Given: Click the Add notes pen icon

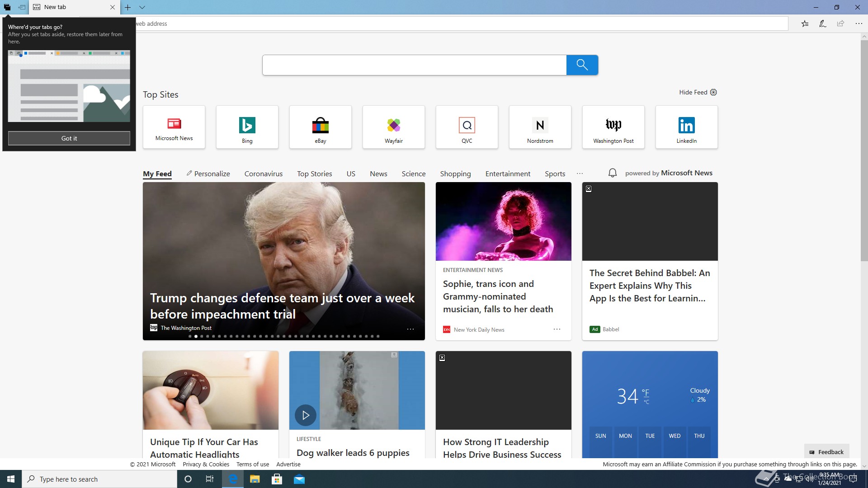Looking at the screenshot, I should 823,23.
